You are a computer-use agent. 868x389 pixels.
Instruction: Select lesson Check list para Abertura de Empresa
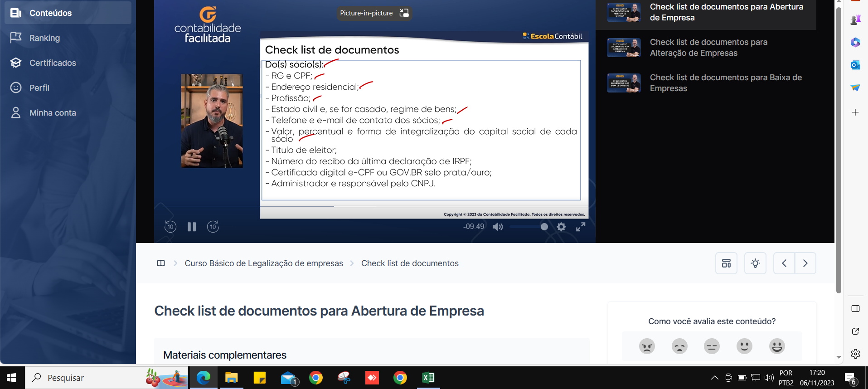[727, 12]
